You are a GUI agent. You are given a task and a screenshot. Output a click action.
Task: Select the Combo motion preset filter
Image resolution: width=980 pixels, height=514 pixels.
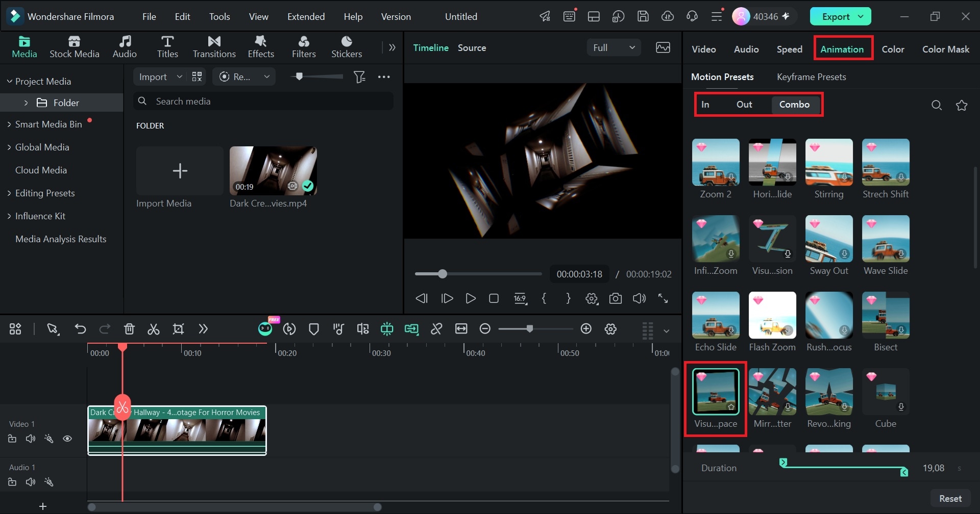pyautogui.click(x=794, y=104)
